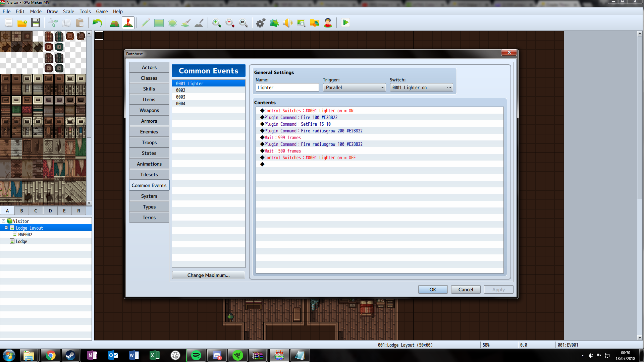
Task: Click the Actual Size 1:1 zoom icon
Action: coord(244,23)
